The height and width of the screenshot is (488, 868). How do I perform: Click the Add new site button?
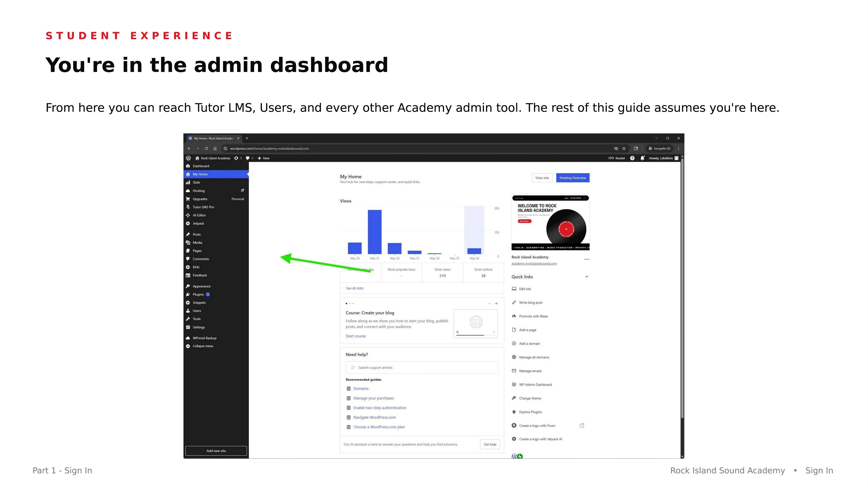(216, 451)
